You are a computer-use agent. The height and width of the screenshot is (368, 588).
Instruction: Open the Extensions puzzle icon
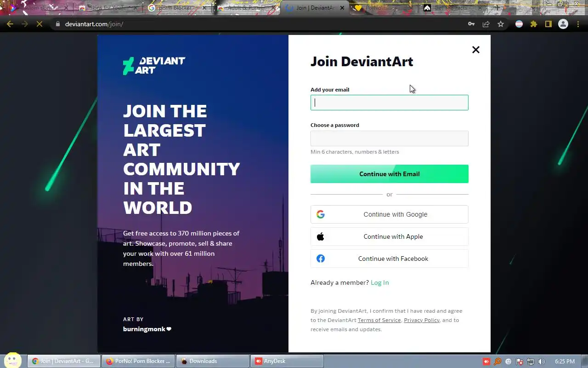tap(534, 24)
